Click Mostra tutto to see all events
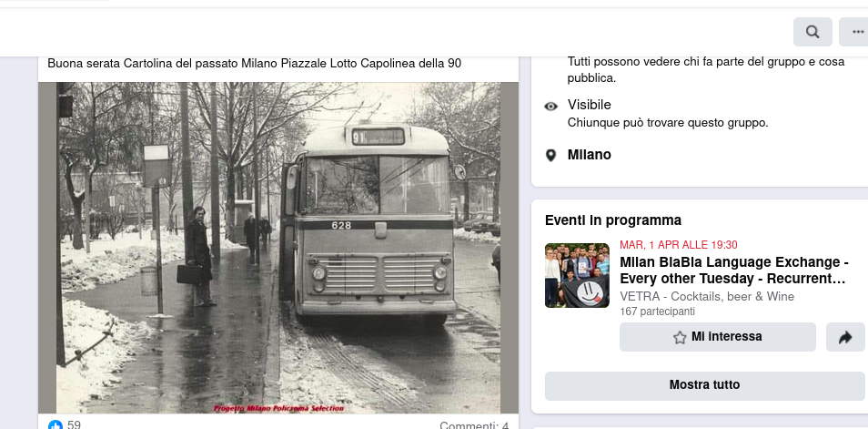Viewport: 868px width, 429px height. (705, 386)
